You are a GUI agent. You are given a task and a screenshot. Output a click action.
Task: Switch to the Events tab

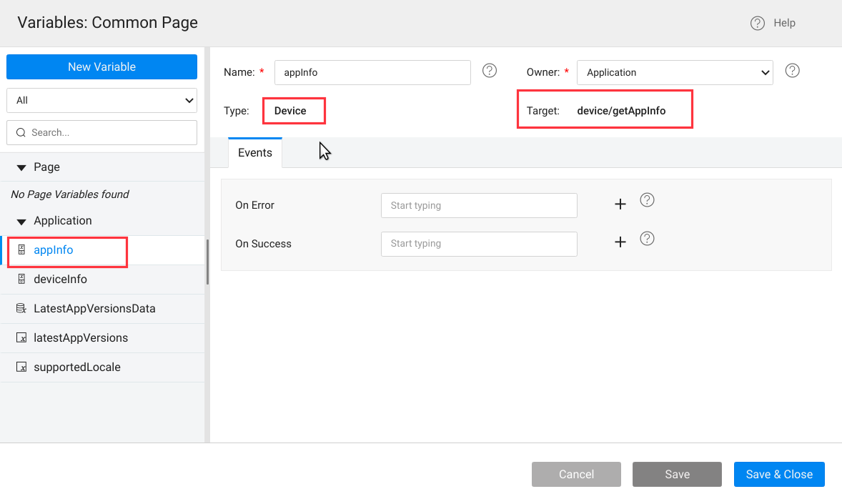click(x=254, y=153)
